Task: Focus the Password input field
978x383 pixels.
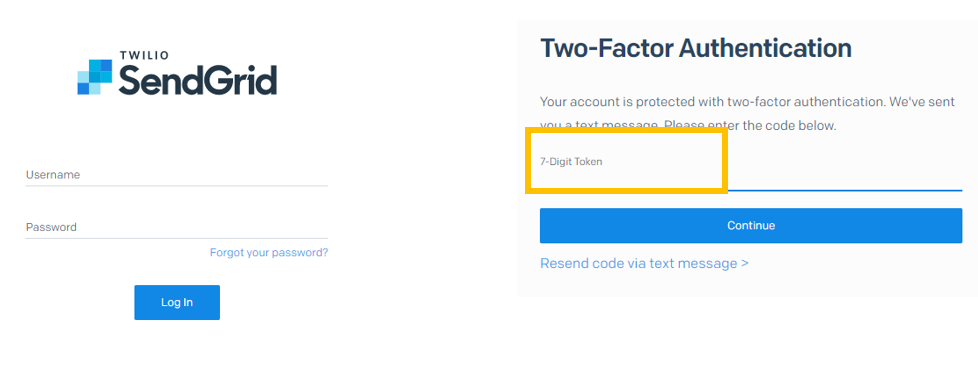Action: [177, 228]
